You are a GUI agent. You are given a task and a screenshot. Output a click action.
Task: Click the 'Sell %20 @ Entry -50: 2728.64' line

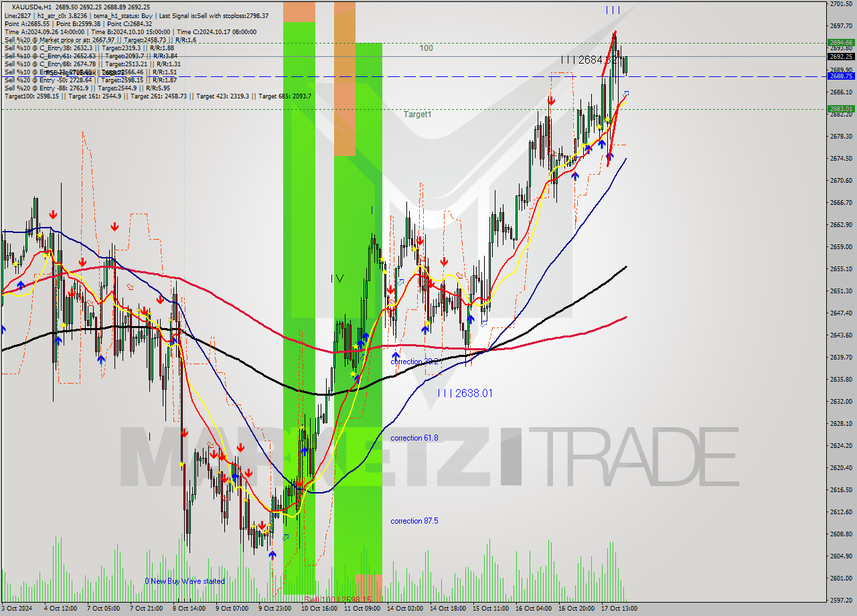pyautogui.click(x=90, y=80)
